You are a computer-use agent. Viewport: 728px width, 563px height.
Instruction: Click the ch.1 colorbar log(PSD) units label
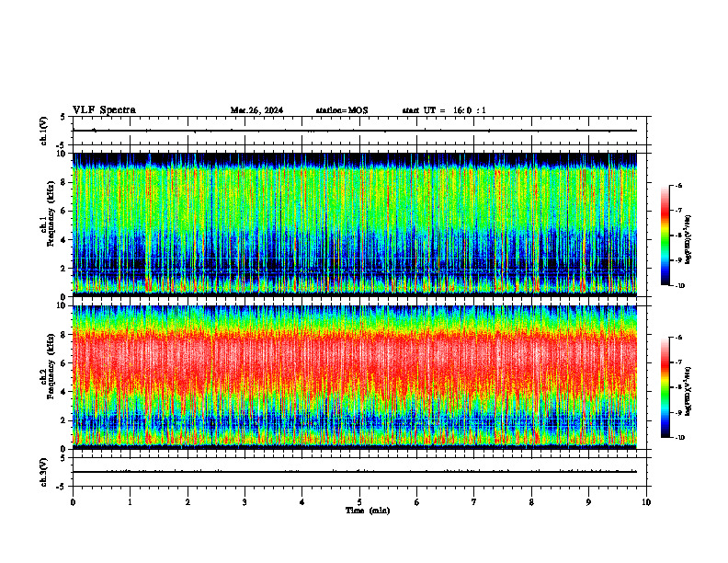click(x=688, y=239)
